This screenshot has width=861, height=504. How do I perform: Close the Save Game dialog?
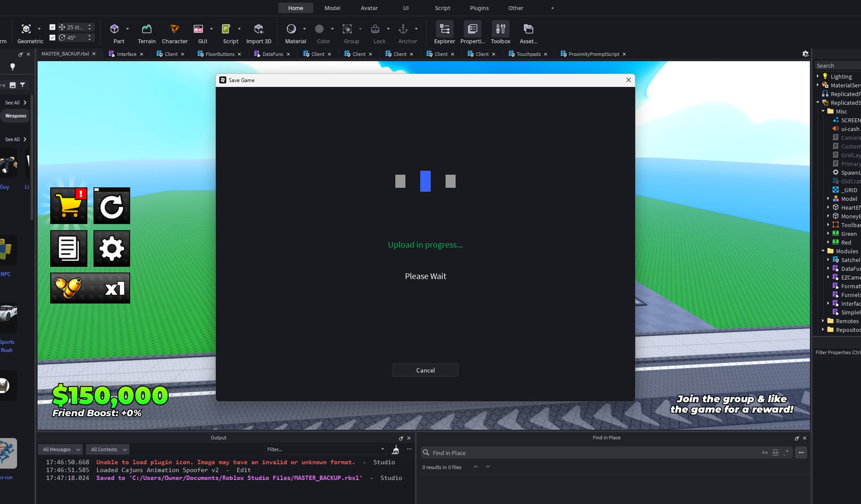click(x=628, y=80)
